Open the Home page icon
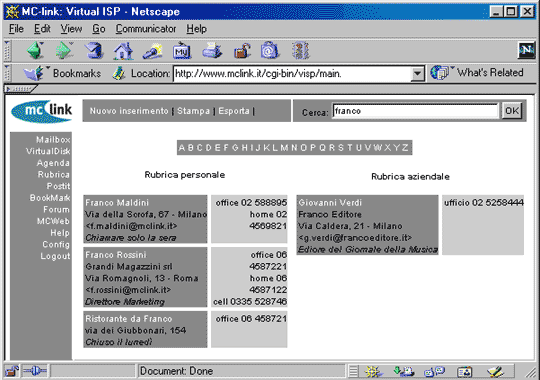This screenshot has height=380, width=540. coord(123,51)
